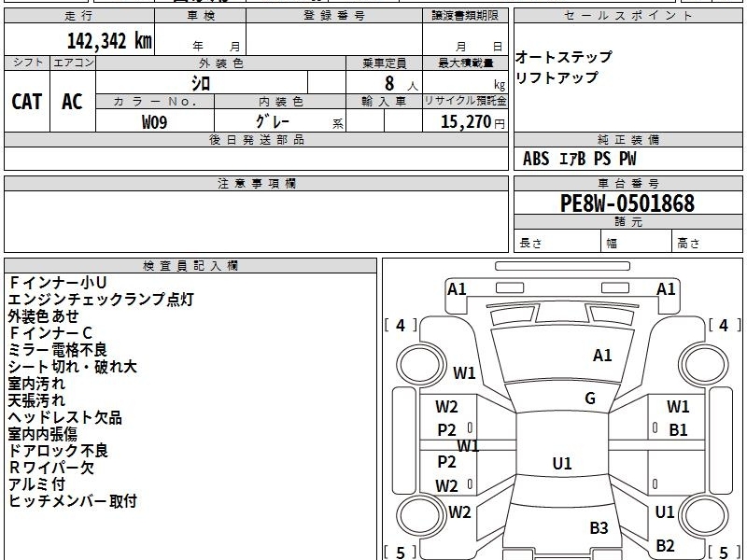The height and width of the screenshot is (560, 747).
Task: Click note エンジンチェックランプ点灯
Action: point(101,299)
